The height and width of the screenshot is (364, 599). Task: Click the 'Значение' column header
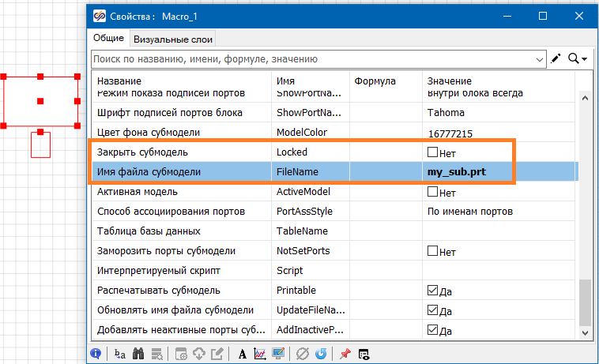coord(449,81)
